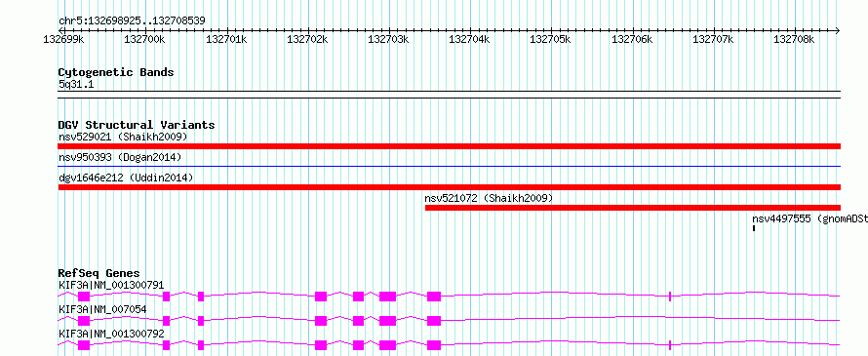Click the 132707k ruler label
The width and height of the screenshot is (868, 356).
[713, 39]
